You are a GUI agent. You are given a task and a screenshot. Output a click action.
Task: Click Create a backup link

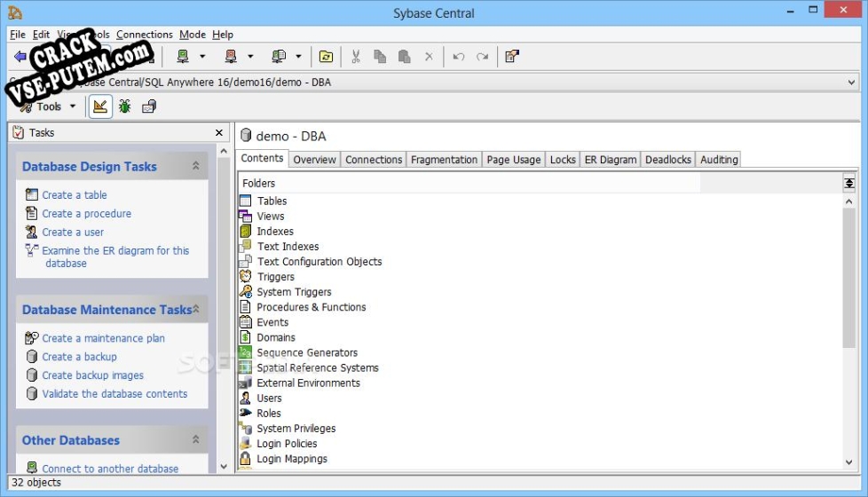79,357
